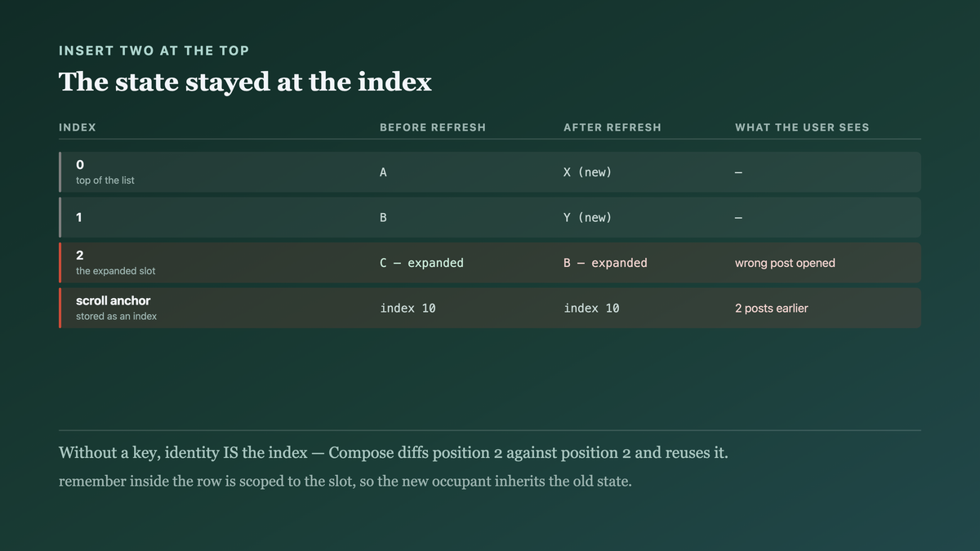Select the title 'The state stayed at the index'
Screen dimensions: 980x551
pos(245,82)
